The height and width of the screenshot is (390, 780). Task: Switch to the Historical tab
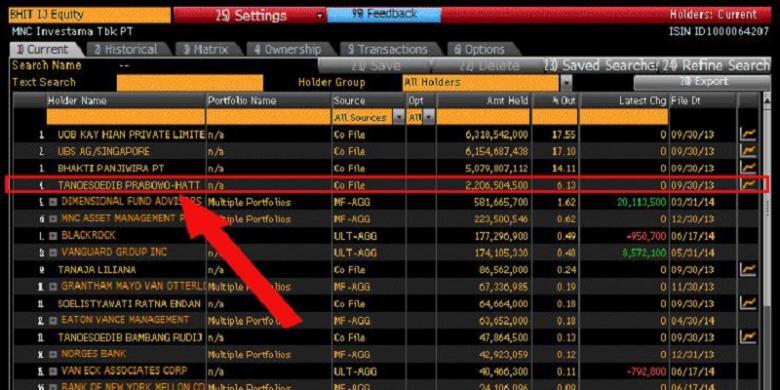pyautogui.click(x=126, y=49)
